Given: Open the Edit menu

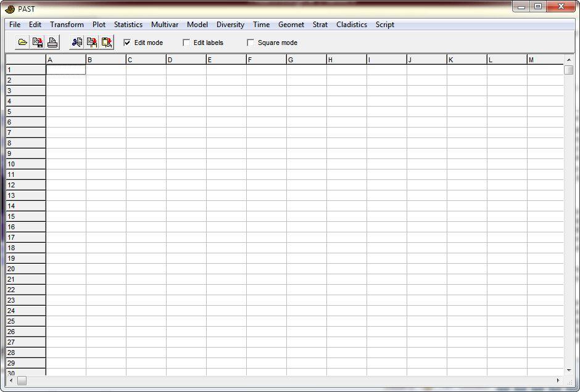Looking at the screenshot, I should [x=35, y=25].
